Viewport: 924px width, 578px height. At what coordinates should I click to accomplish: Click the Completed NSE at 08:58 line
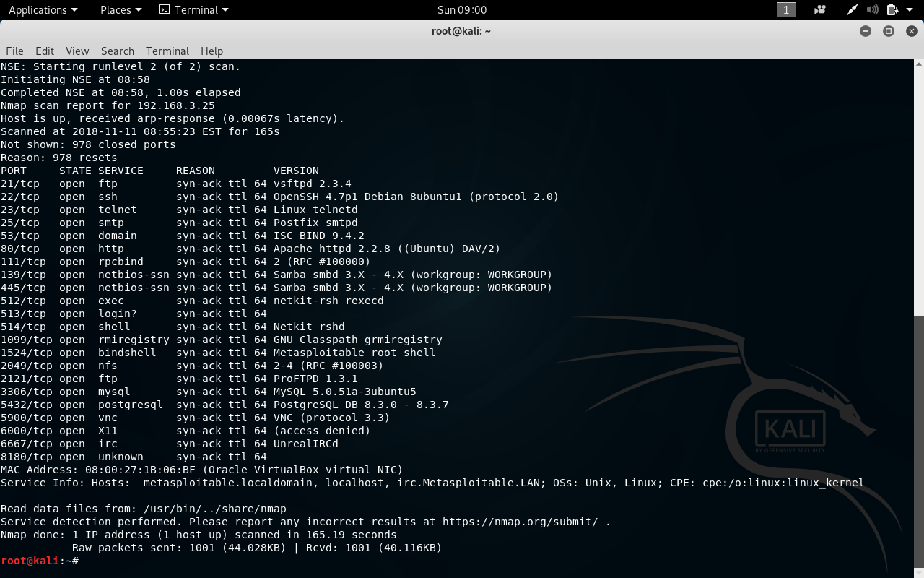pyautogui.click(x=121, y=92)
